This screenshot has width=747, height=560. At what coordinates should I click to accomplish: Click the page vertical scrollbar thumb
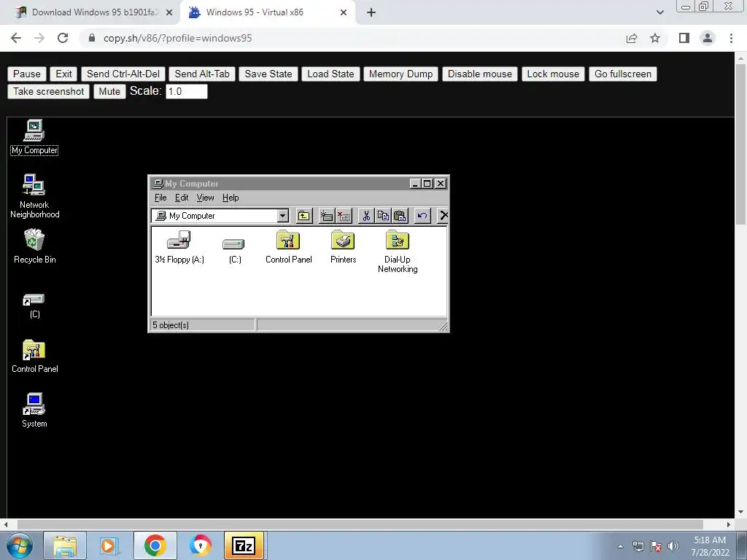[740, 143]
